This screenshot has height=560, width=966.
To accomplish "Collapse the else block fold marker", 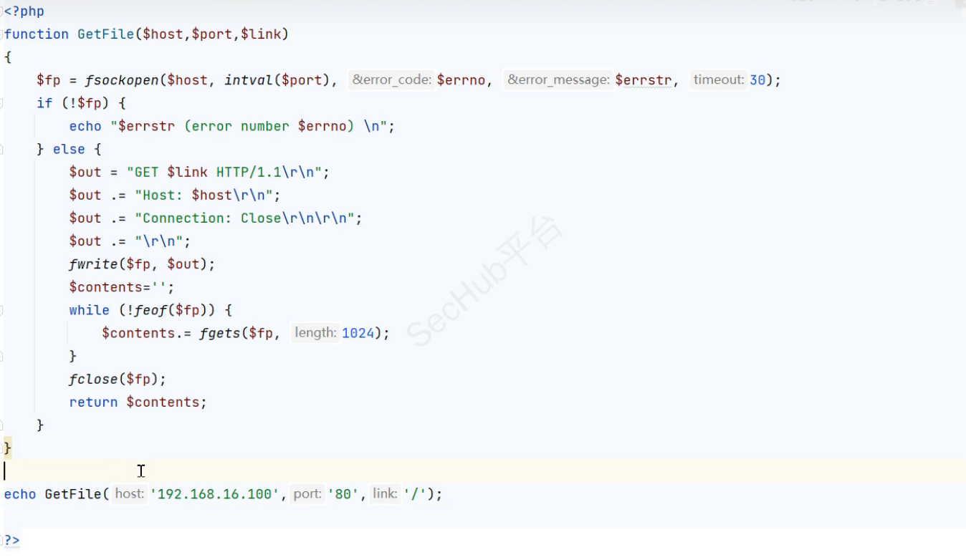I will 1,149.
